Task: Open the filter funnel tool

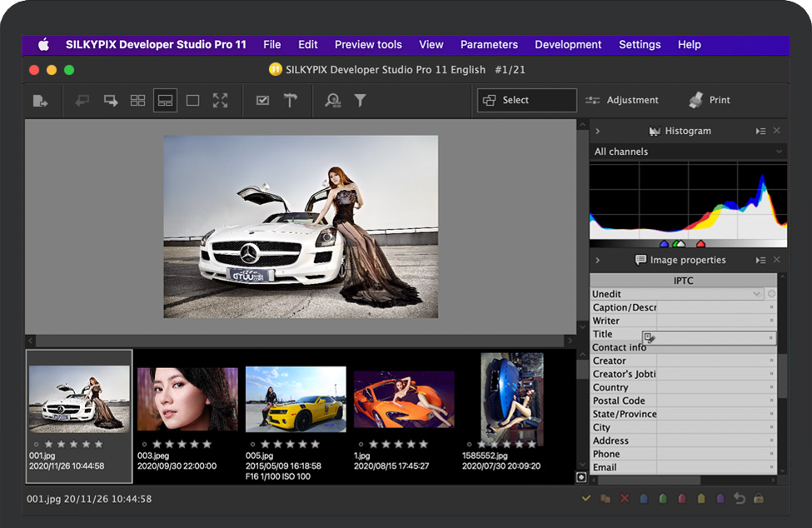Action: [x=360, y=101]
